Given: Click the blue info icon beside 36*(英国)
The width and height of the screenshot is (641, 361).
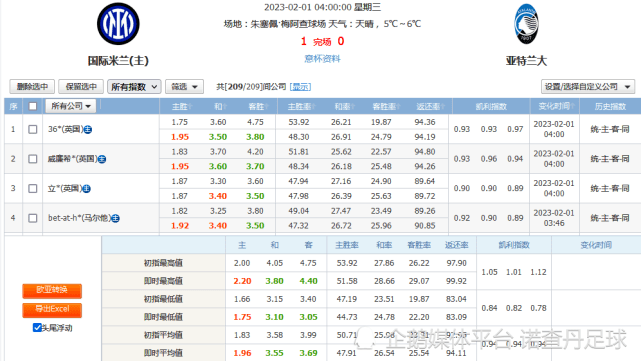Looking at the screenshot, I should 88,130.
